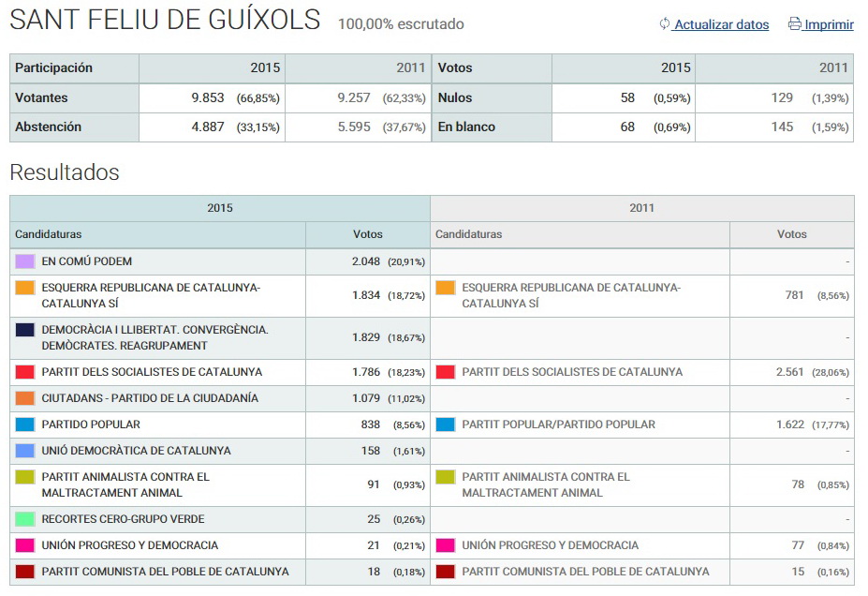Image resolution: width=868 pixels, height=596 pixels.
Task: Click the green Recortes Cero-Grupo Verde swatch
Action: click(25, 519)
